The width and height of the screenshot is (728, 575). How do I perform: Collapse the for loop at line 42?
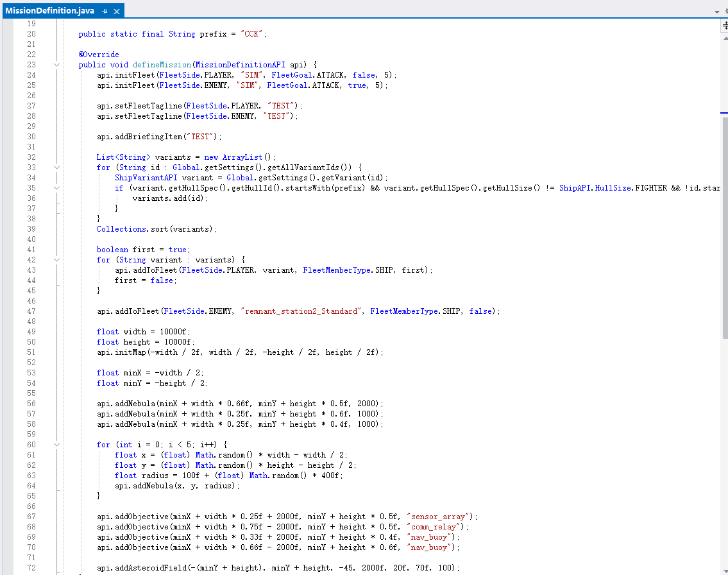pos(56,260)
